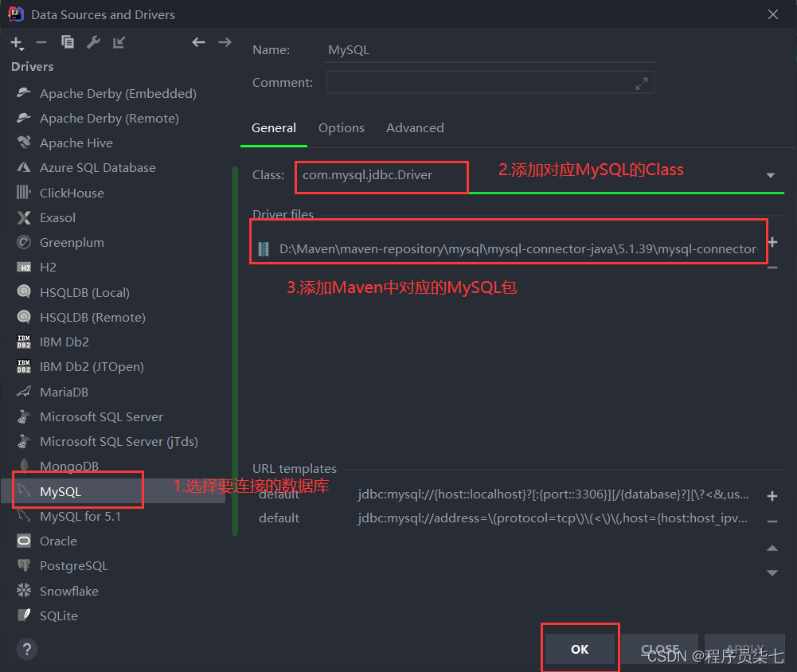Open help with question mark icon
Viewport: 797px width, 672px height.
27,649
